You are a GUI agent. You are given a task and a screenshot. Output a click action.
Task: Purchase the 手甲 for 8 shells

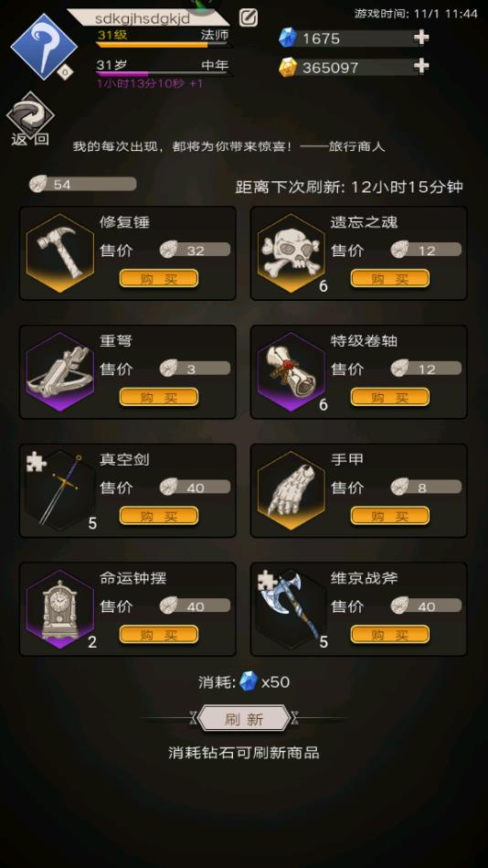[x=390, y=515]
